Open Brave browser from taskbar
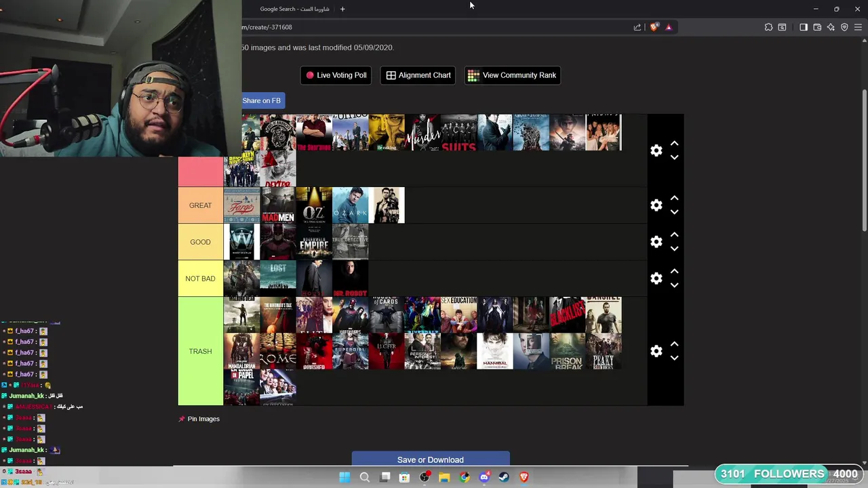The width and height of the screenshot is (868, 488). pos(524,477)
